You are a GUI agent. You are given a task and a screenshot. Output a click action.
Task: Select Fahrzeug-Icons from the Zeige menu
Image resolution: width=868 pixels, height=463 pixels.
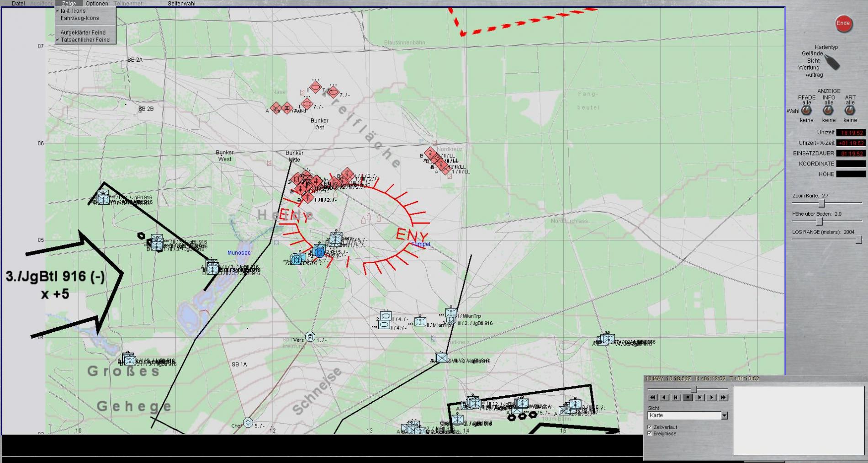click(x=79, y=18)
